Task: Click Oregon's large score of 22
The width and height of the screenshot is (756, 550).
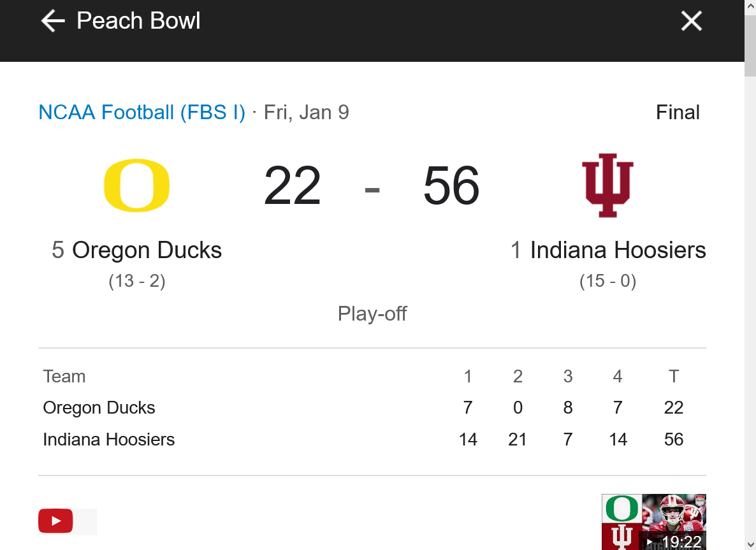Action: pos(292,185)
